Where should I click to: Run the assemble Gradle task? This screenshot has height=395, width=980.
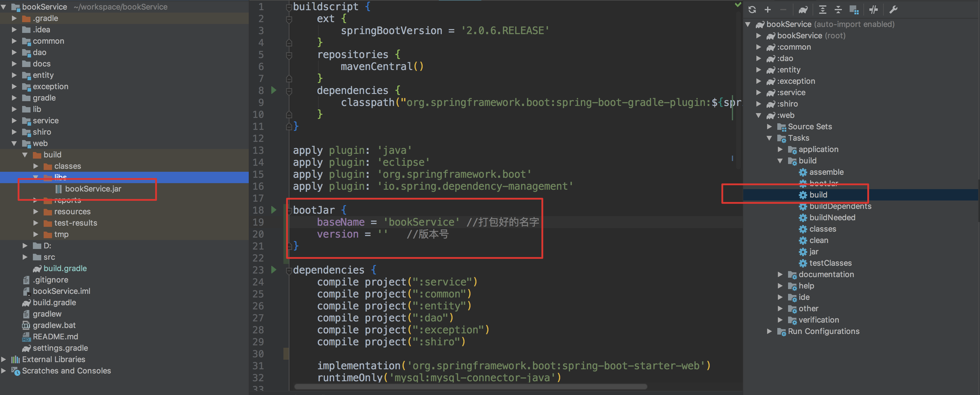click(x=826, y=172)
